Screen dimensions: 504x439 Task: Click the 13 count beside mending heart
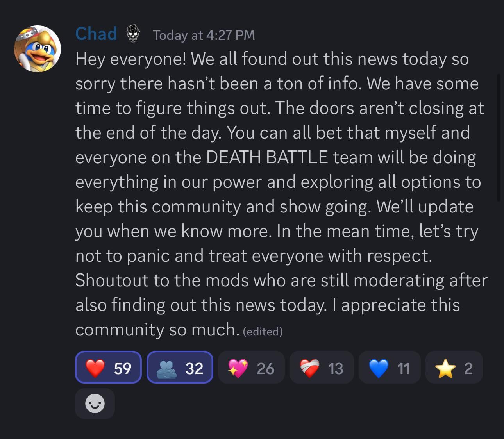(336, 368)
